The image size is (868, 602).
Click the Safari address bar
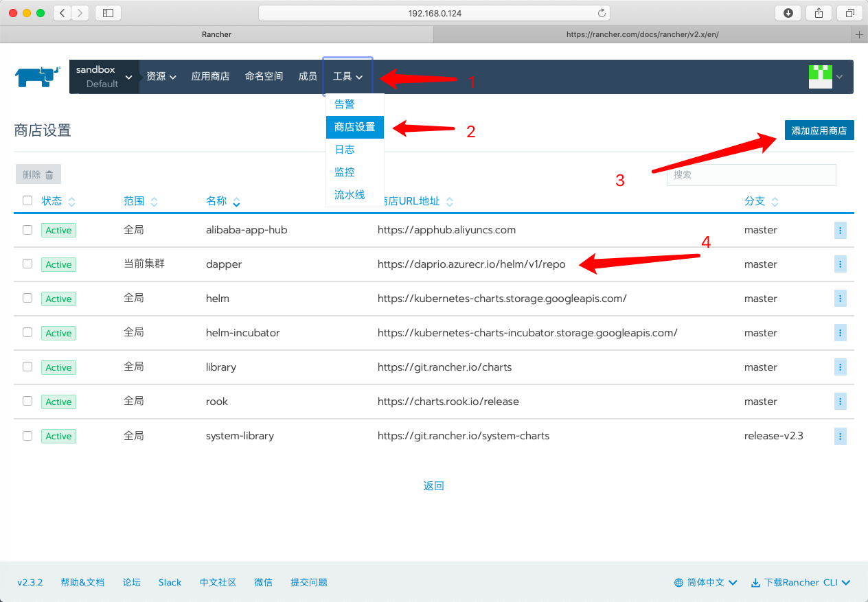434,13
